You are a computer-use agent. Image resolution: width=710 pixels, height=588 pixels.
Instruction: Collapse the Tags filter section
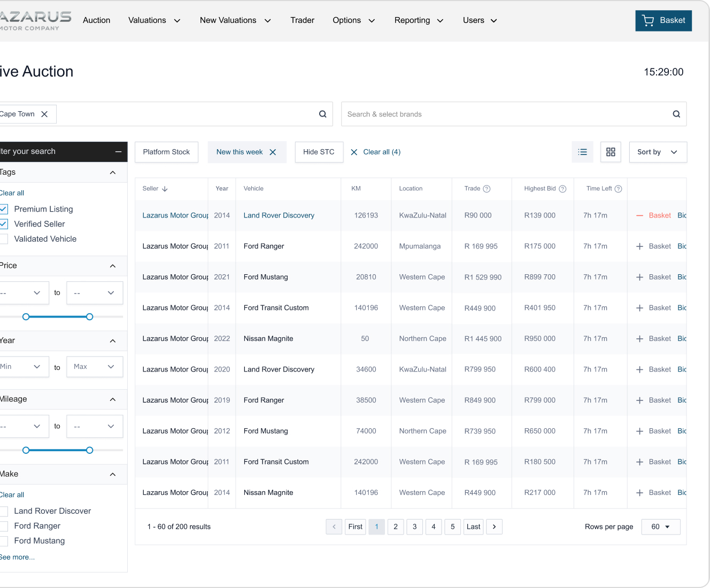(113, 173)
